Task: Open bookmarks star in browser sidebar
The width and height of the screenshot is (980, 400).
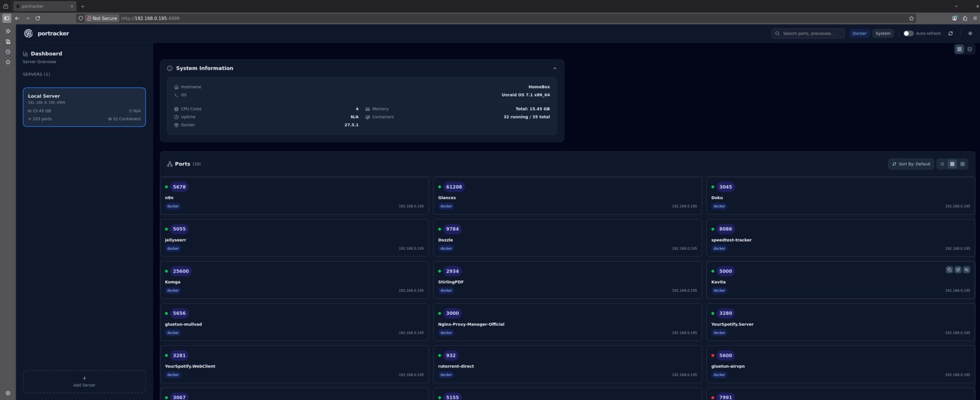Action: [8, 62]
